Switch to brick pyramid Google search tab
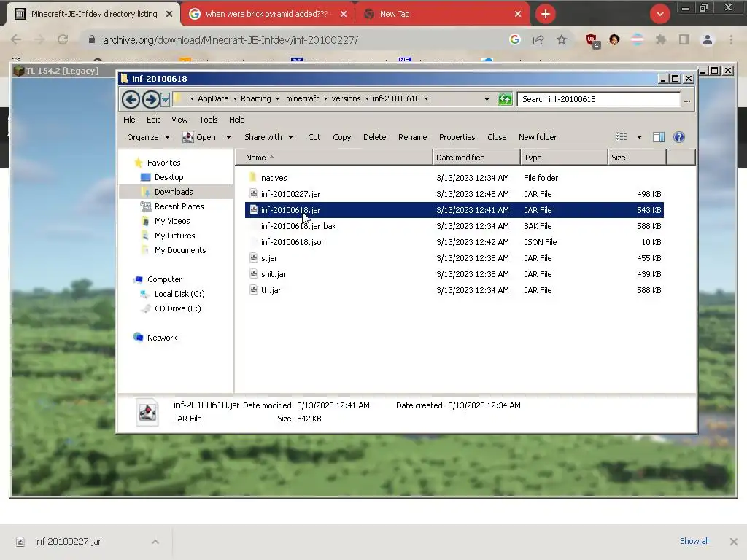The image size is (747, 560). click(x=267, y=14)
